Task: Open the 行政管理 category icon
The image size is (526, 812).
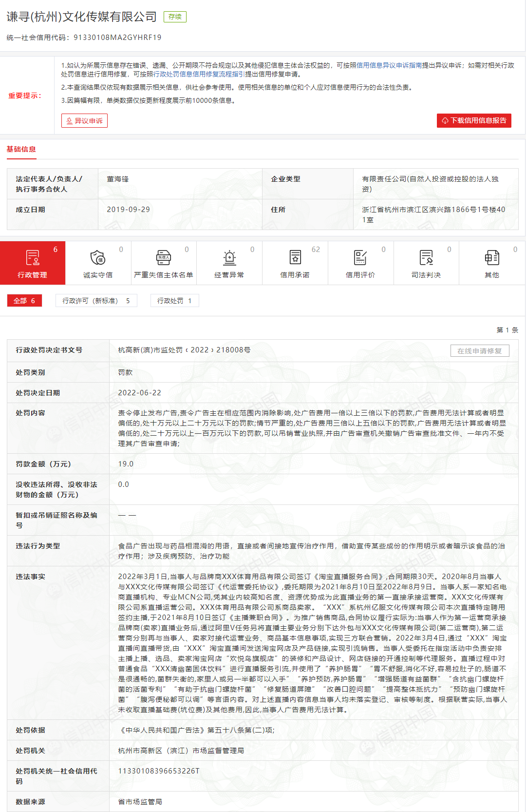Action: pyautogui.click(x=33, y=257)
